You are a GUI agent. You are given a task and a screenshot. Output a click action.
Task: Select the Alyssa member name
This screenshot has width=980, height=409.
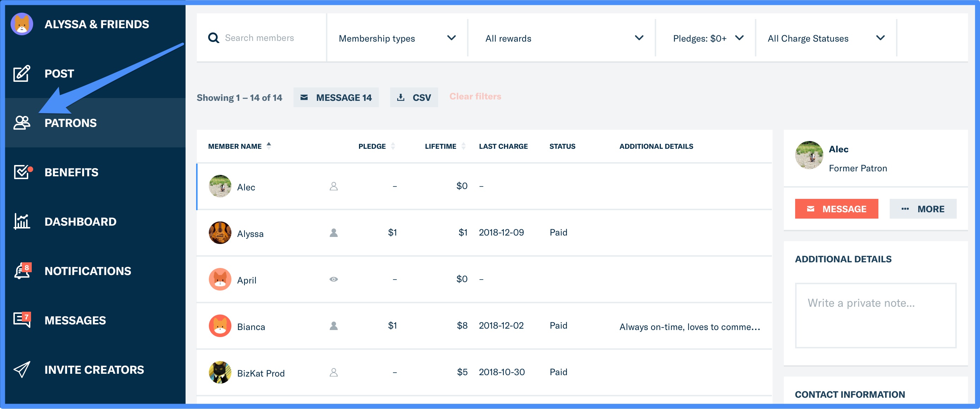250,234
